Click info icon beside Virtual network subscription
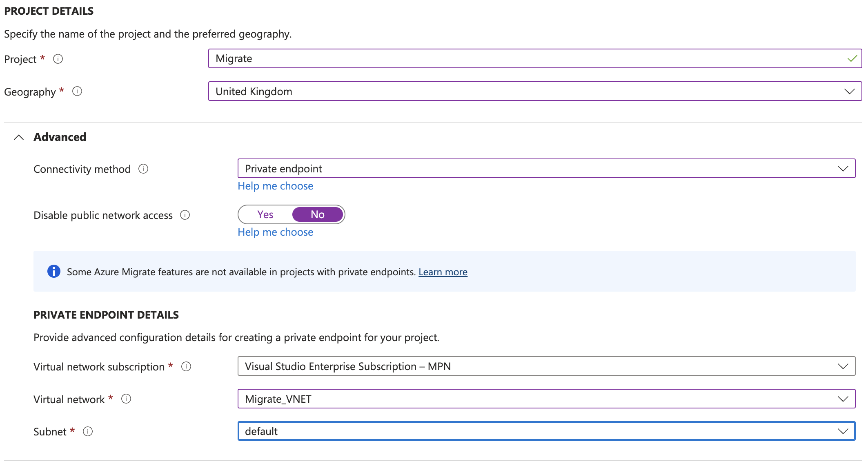868x464 pixels. (186, 366)
